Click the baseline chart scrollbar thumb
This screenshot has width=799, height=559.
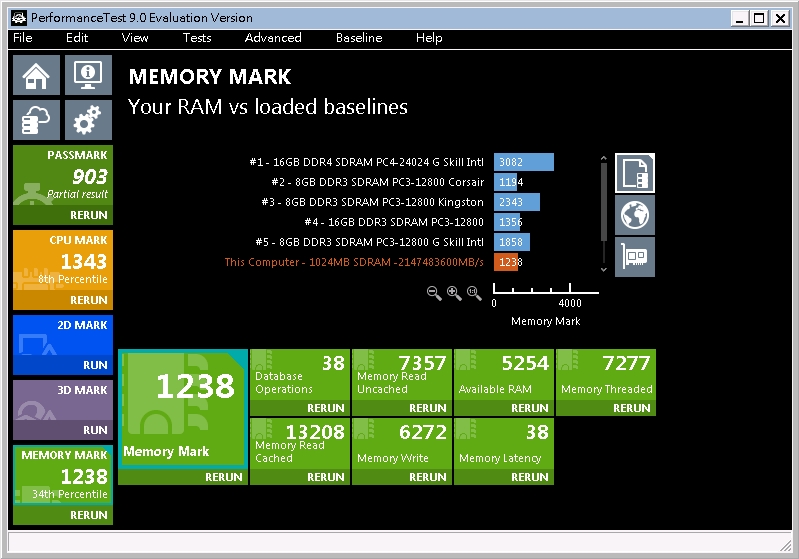click(x=604, y=201)
